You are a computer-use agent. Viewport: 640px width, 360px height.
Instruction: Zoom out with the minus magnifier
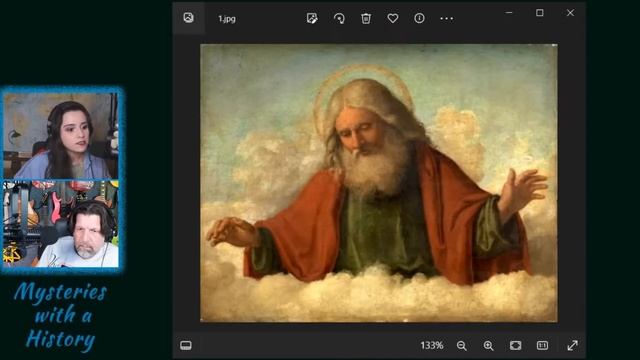(462, 346)
